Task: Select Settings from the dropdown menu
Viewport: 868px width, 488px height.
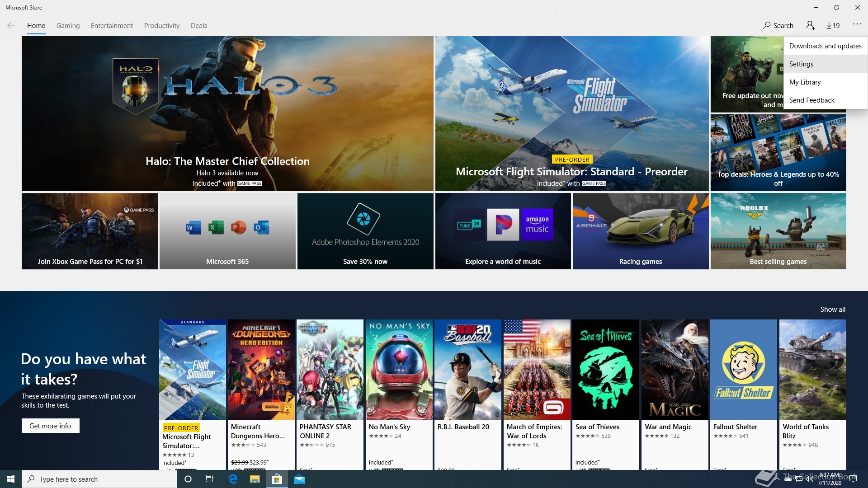Action: (x=801, y=64)
